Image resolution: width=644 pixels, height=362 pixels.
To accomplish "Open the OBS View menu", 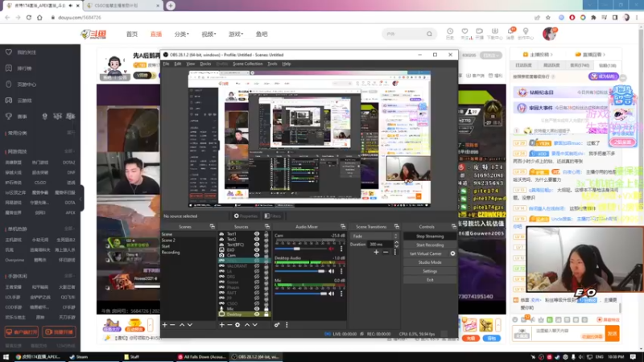I will click(x=191, y=64).
